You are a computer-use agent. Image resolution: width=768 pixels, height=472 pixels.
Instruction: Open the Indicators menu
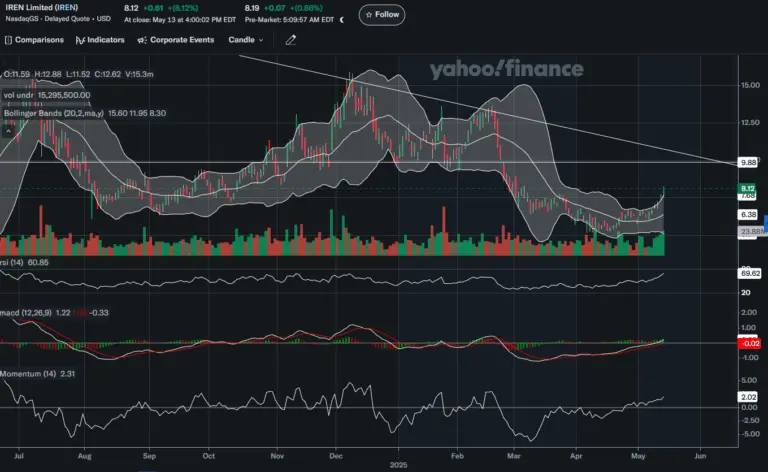click(100, 40)
